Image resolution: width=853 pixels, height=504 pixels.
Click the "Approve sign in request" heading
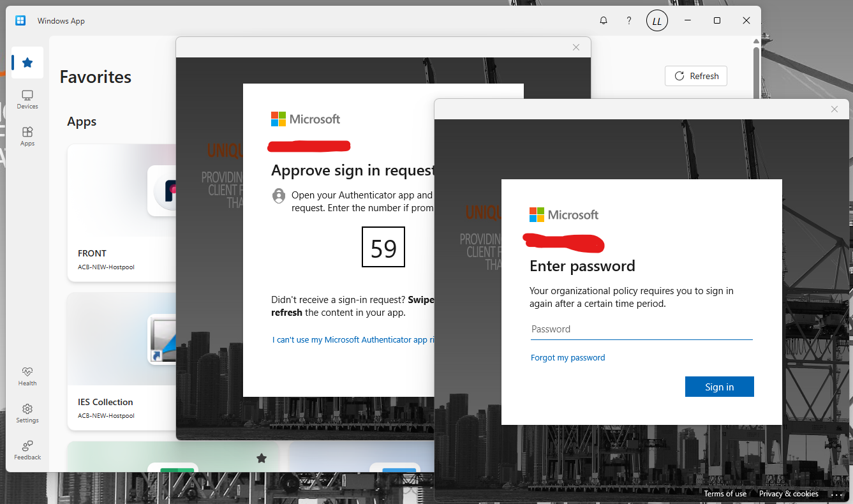pos(353,170)
